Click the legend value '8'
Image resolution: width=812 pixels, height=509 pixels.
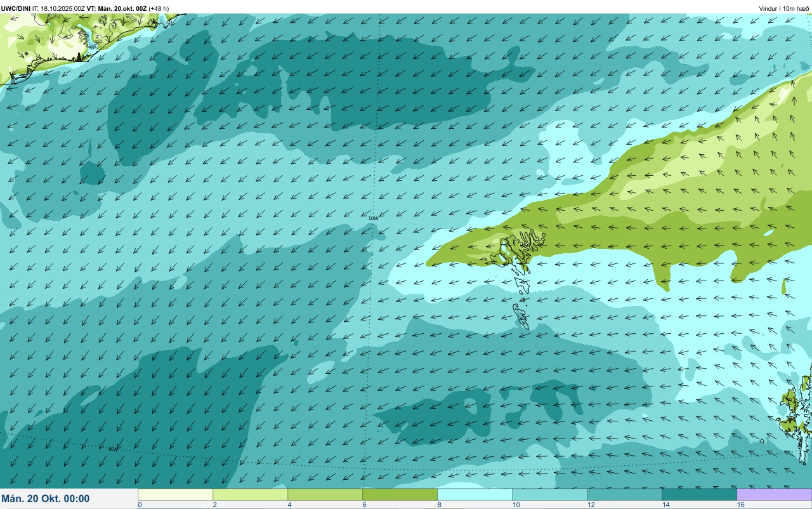[439, 505]
